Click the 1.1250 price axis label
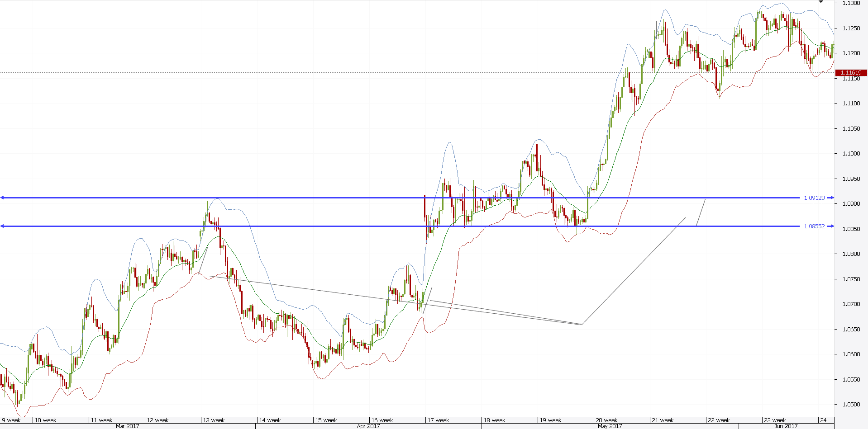 pos(851,28)
